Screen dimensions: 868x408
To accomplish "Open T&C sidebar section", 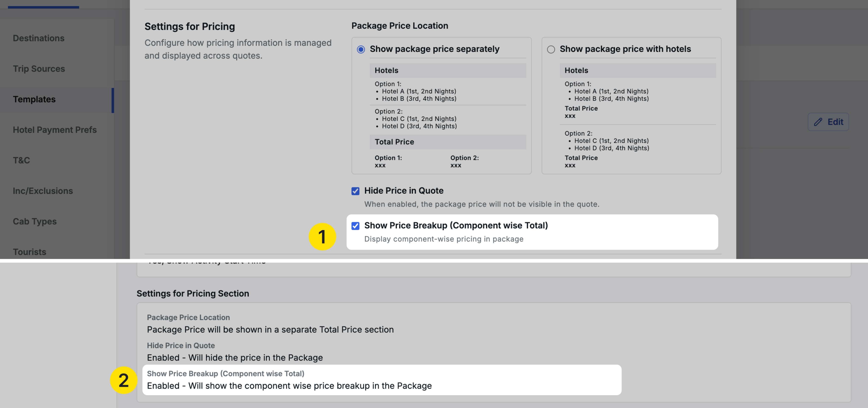I will coord(21,160).
